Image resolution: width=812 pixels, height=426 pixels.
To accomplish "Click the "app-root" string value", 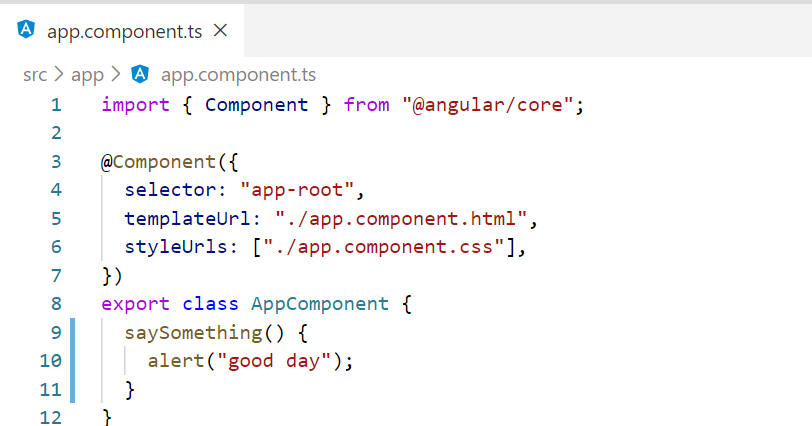I will point(297,190).
